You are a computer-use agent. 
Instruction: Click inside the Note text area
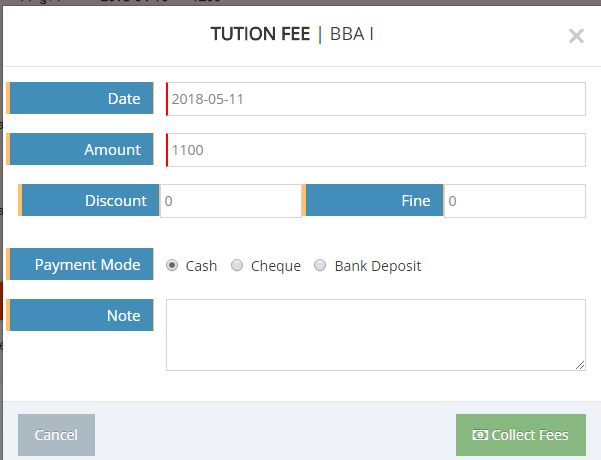[x=376, y=335]
